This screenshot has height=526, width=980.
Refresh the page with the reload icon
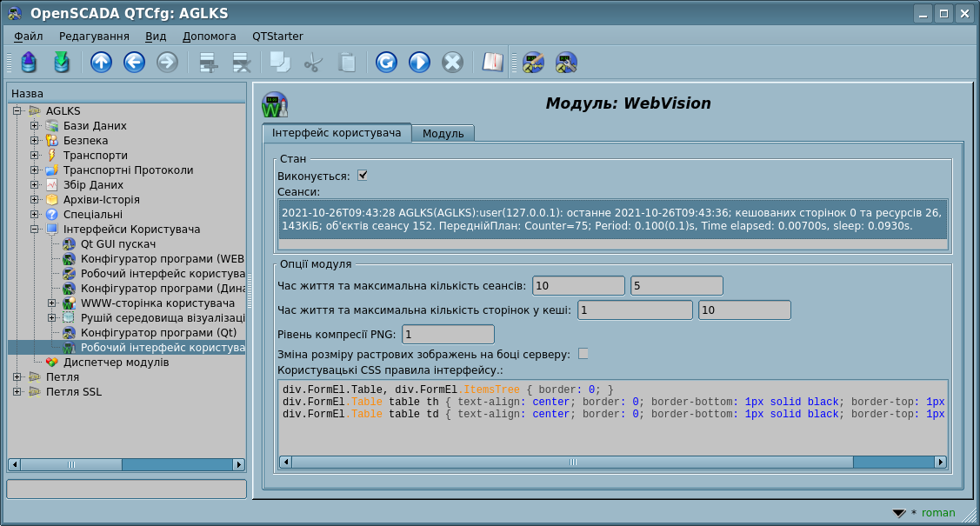pos(386,62)
